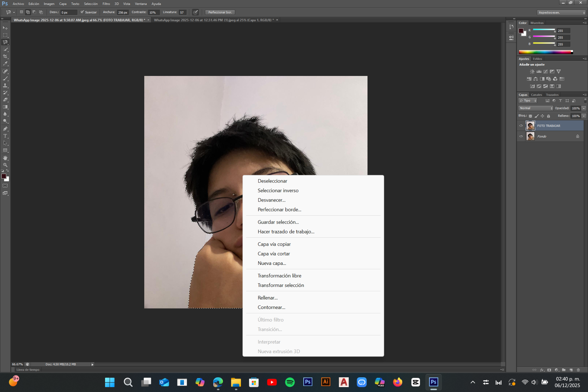Screen dimensions: 588x392
Task: Select the Hand tool
Action: pos(5,158)
